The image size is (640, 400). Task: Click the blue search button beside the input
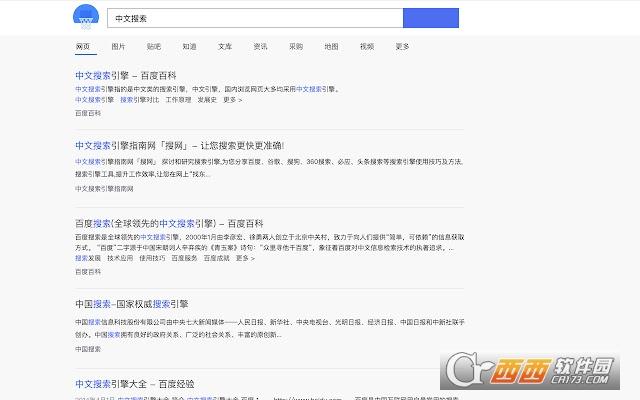coord(431,18)
